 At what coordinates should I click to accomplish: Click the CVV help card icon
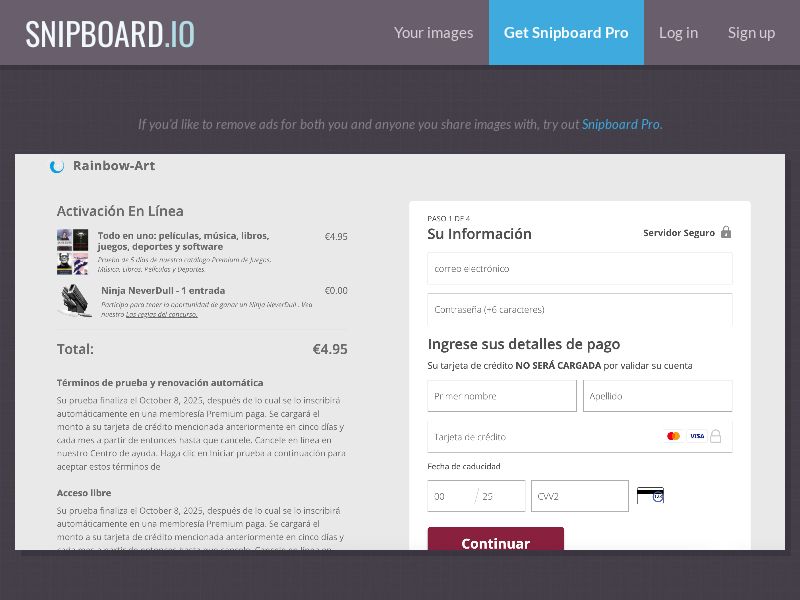pyautogui.click(x=650, y=495)
